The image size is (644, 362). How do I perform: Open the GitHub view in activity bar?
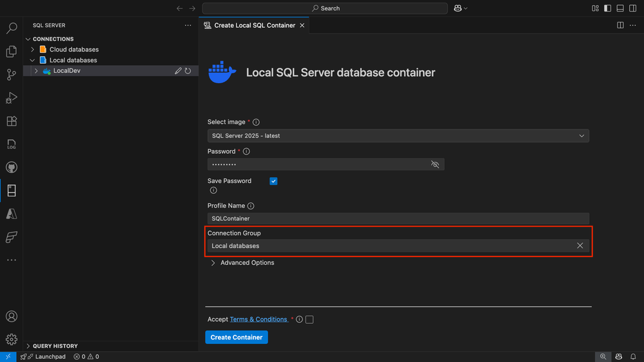point(12,167)
